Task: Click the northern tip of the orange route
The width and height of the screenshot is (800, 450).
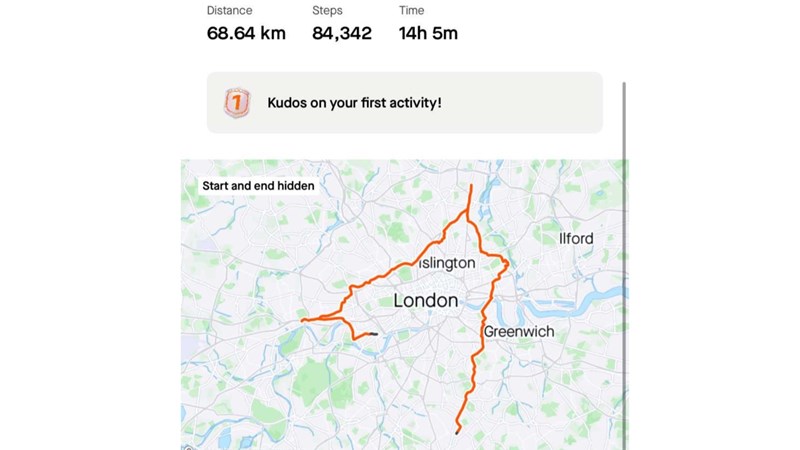Action: click(471, 186)
